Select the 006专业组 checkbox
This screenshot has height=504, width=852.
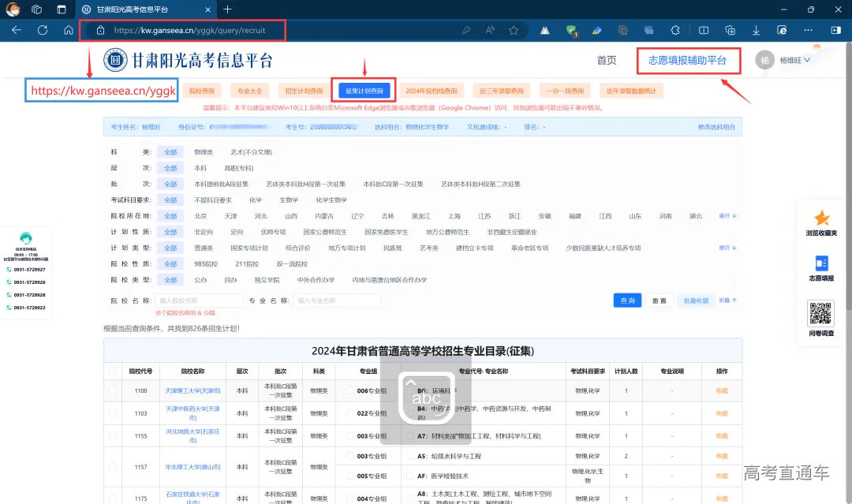click(351, 389)
